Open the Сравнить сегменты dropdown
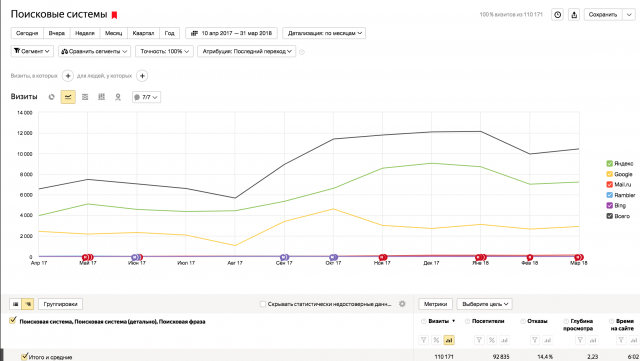The height and width of the screenshot is (361, 640). [94, 51]
